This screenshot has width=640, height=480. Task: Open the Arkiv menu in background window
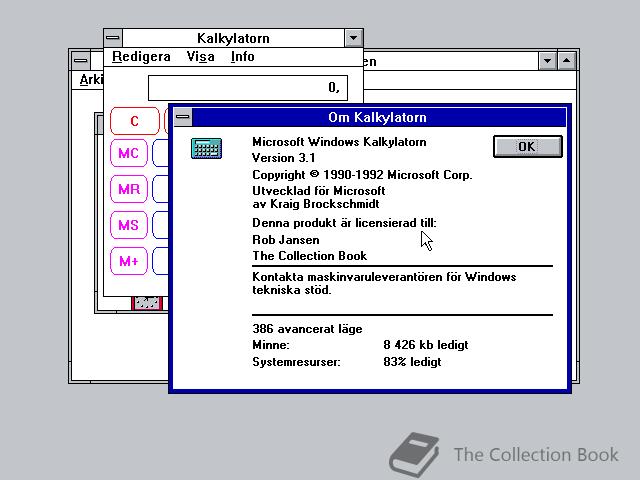[91, 80]
